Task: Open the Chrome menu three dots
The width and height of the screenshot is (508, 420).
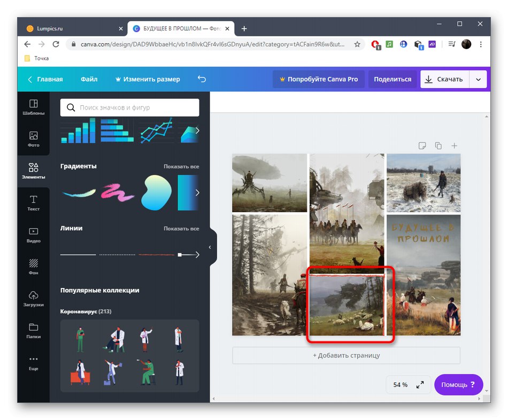Action: [x=481, y=44]
